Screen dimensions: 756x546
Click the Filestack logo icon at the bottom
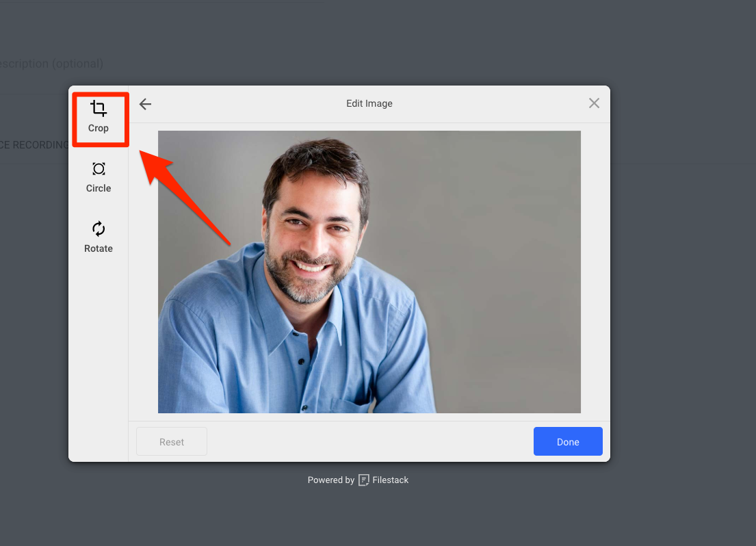(x=363, y=480)
